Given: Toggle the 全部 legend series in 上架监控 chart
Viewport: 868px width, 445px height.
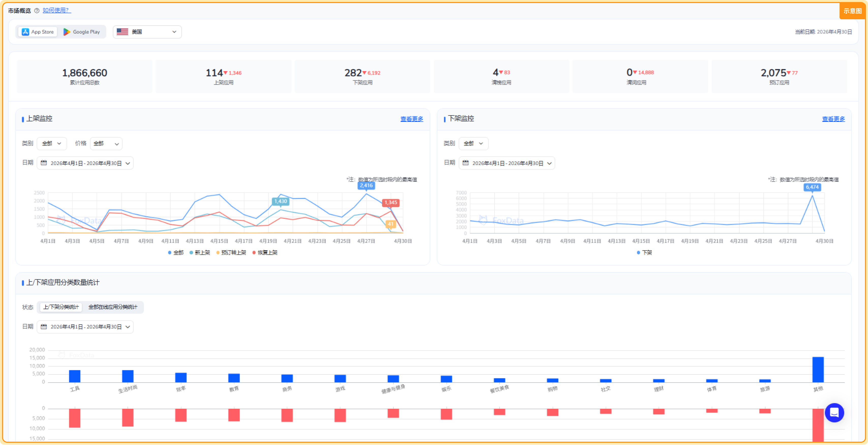Looking at the screenshot, I should click(176, 253).
